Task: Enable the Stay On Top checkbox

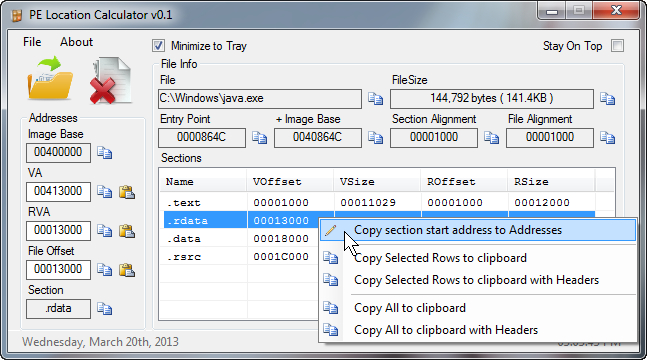Action: click(617, 45)
